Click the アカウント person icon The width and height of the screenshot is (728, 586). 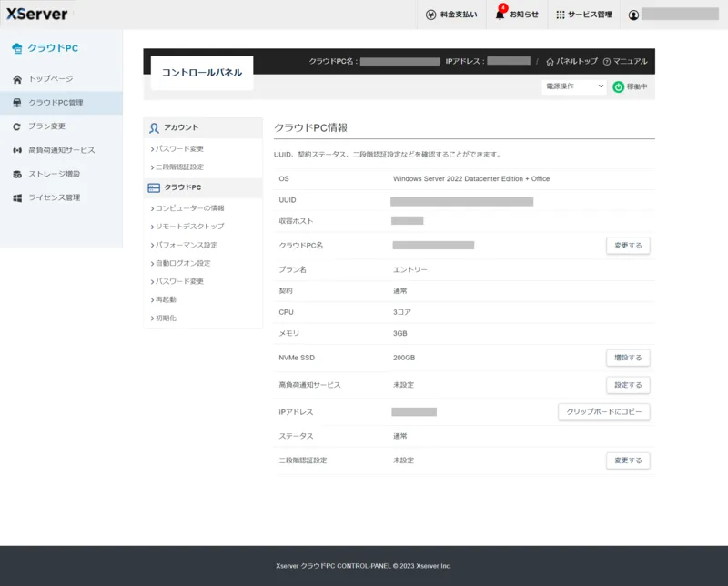coord(154,128)
